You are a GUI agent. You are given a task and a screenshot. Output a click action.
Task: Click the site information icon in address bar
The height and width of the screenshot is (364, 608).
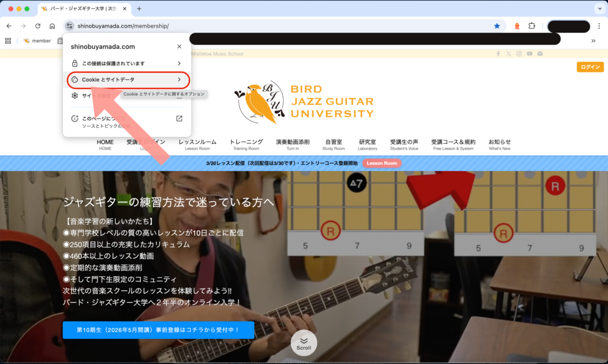[x=69, y=26]
